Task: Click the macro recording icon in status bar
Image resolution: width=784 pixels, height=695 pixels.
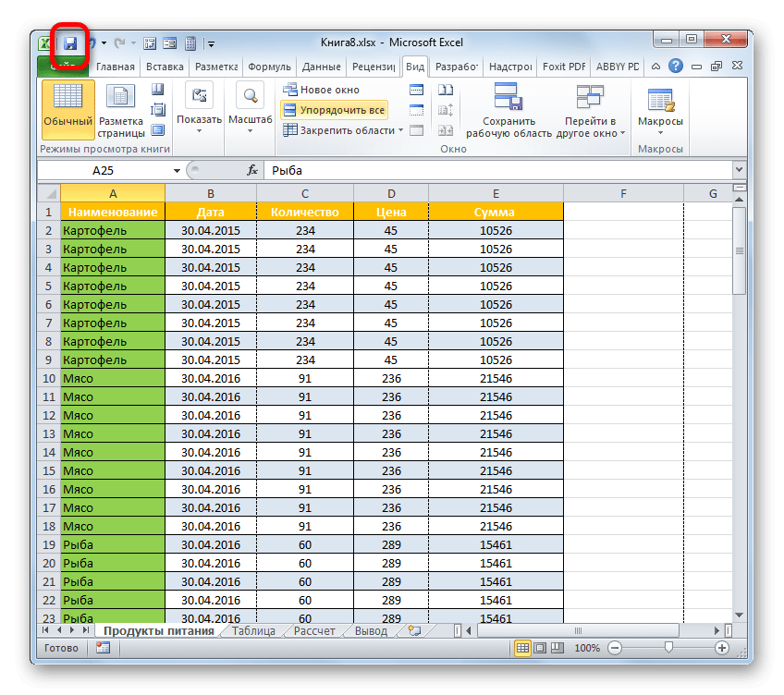Action: [x=103, y=648]
